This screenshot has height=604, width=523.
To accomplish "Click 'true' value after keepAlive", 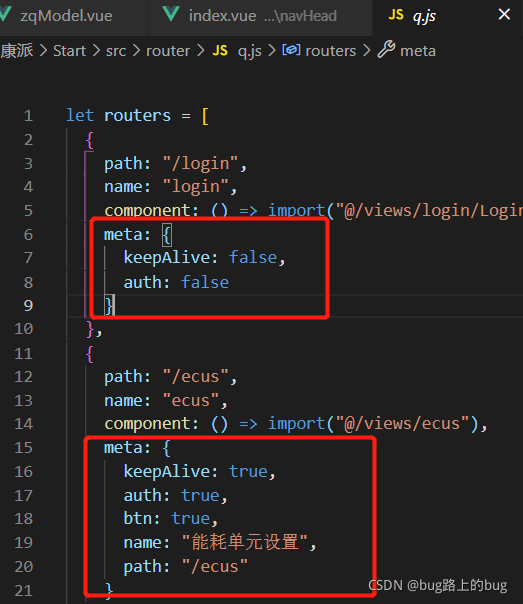I will click(x=248, y=471).
